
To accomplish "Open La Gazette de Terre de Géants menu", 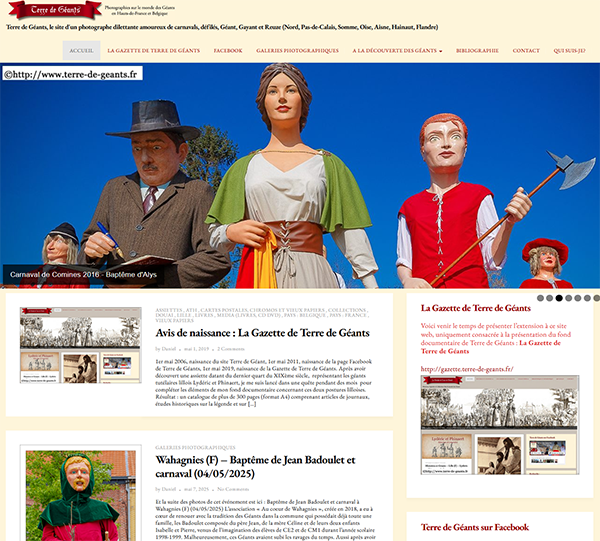I will tap(153, 50).
